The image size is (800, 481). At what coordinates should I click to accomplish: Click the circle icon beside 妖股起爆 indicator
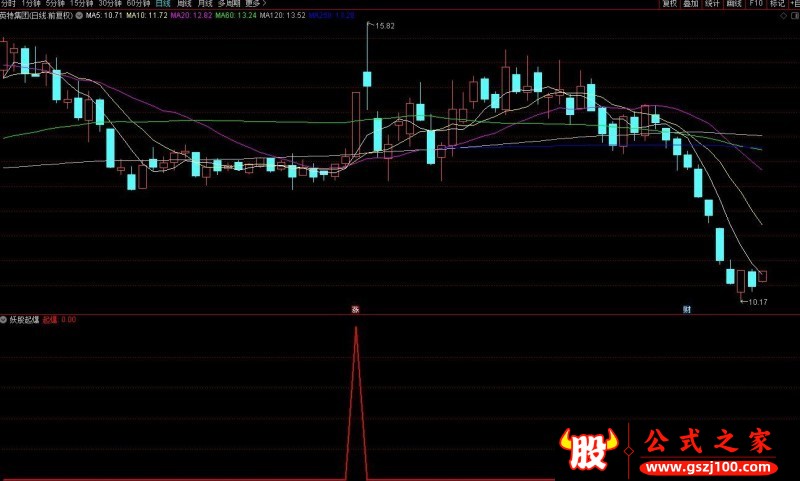(x=3, y=320)
